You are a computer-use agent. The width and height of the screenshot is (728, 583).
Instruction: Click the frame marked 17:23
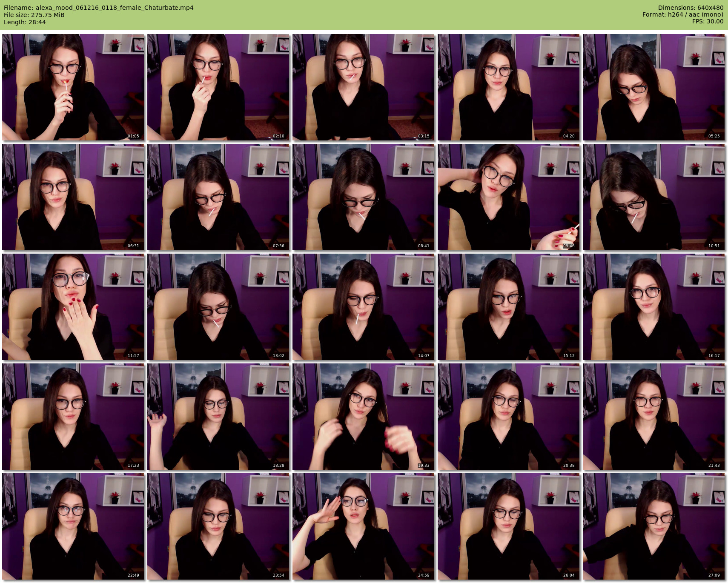(x=73, y=417)
